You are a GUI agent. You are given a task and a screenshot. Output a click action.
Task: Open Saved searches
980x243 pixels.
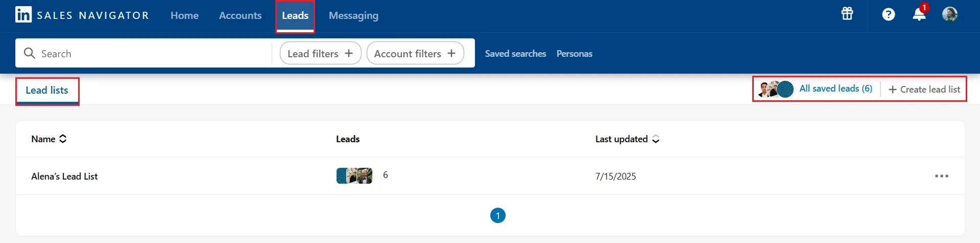(x=515, y=54)
